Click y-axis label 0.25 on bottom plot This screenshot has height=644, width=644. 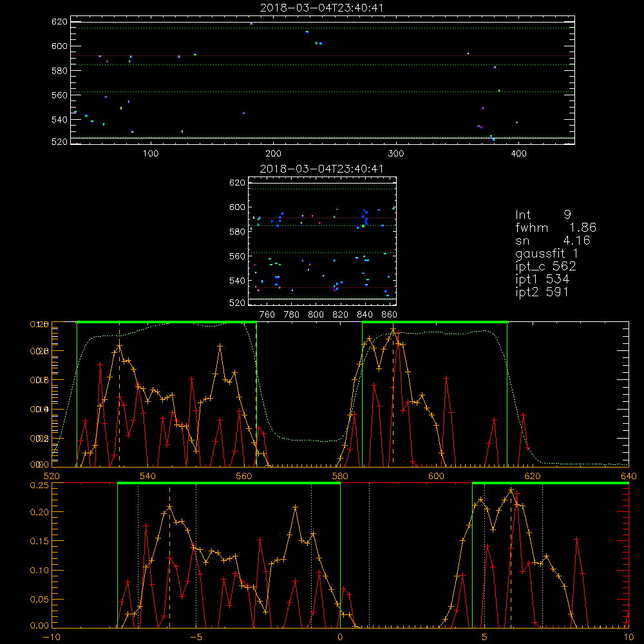pos(39,486)
